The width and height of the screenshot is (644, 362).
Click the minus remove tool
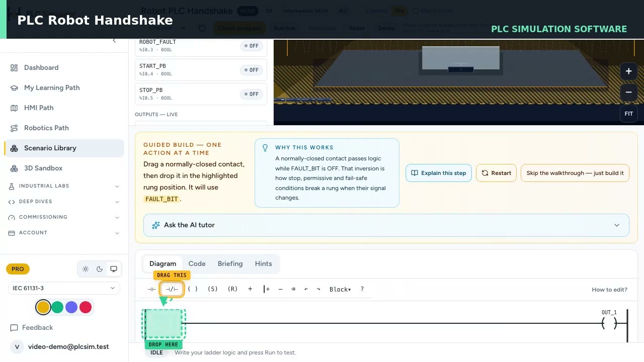[281, 290]
